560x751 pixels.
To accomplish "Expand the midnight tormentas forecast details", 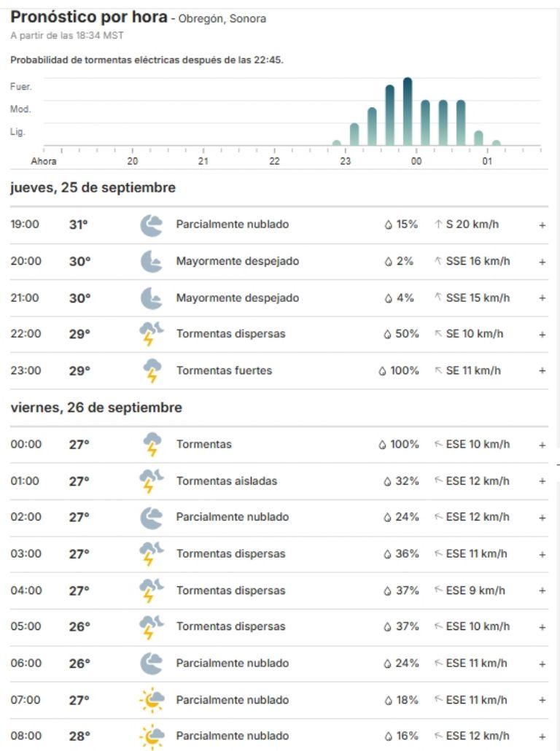I will [541, 443].
